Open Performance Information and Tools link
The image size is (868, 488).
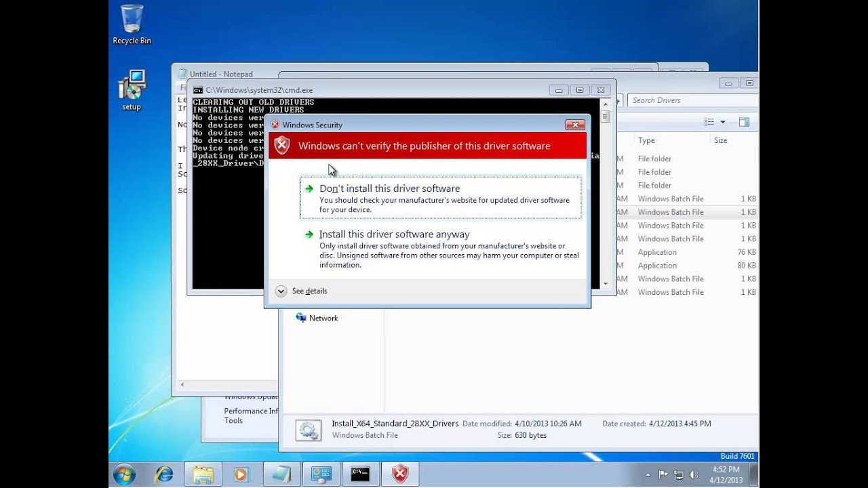click(x=252, y=415)
